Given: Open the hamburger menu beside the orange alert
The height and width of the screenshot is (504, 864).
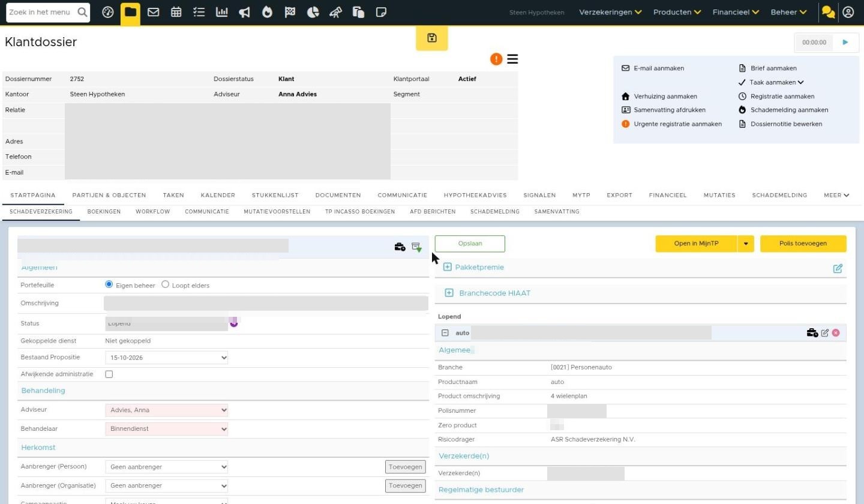Looking at the screenshot, I should pyautogui.click(x=512, y=59).
